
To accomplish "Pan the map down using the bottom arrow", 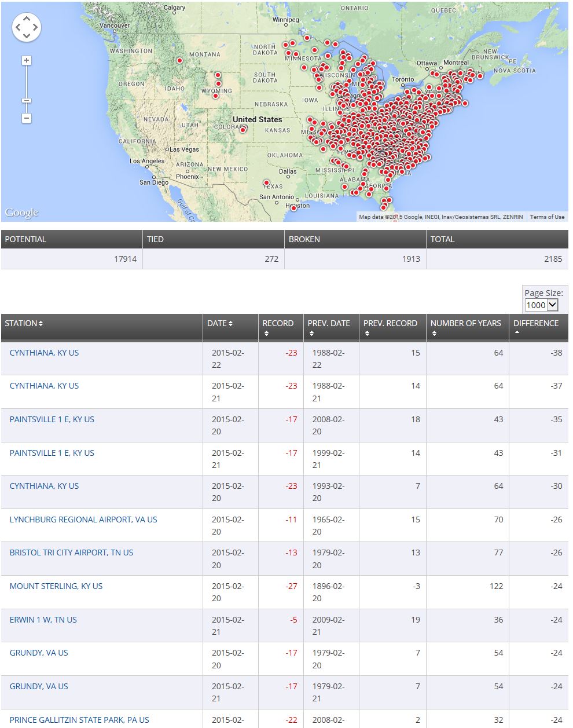I will [x=27, y=35].
